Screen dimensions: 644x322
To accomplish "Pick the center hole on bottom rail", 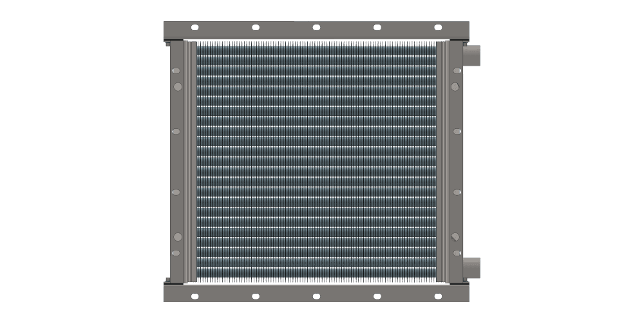I will 316,296.
